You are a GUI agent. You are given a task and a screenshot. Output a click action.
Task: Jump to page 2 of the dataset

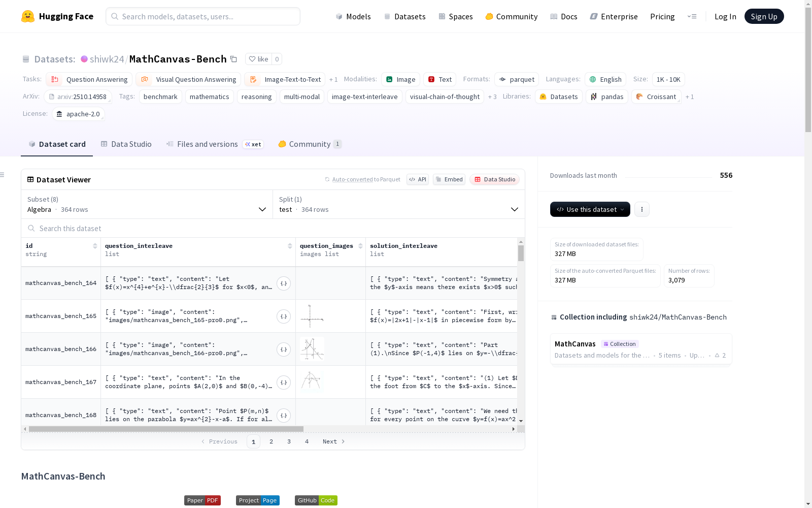point(272,441)
